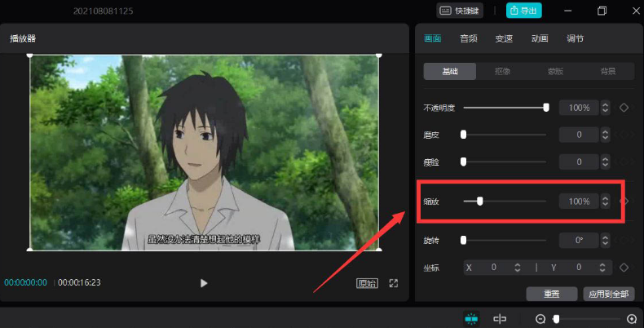This screenshot has height=328, width=644.
Task: Click the 旋转 rotation slider handle
Action: point(463,240)
